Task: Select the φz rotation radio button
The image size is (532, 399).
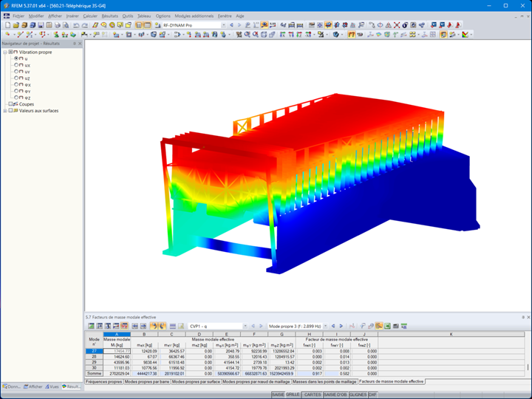Action: point(16,98)
